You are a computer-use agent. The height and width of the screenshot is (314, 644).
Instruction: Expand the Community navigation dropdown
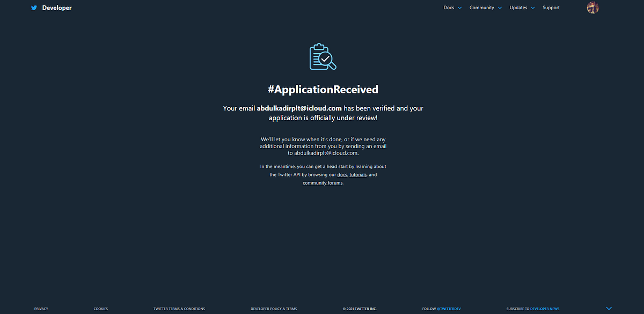(x=481, y=8)
